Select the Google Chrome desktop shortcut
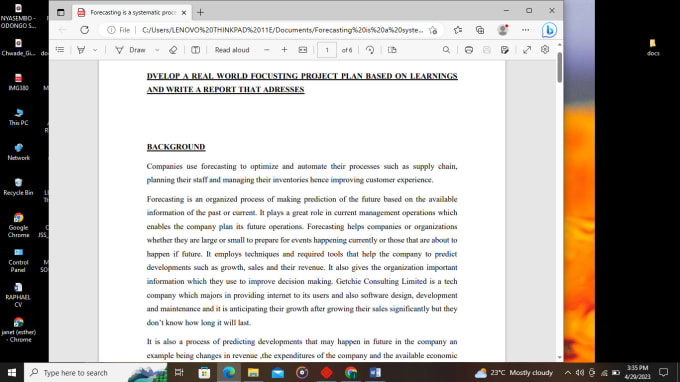This screenshot has width=680, height=382. [x=18, y=225]
